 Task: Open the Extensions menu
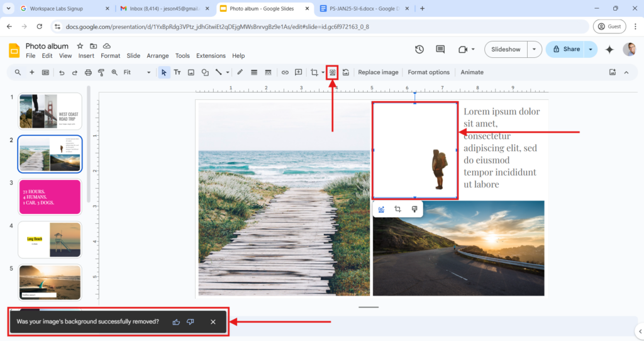point(211,56)
